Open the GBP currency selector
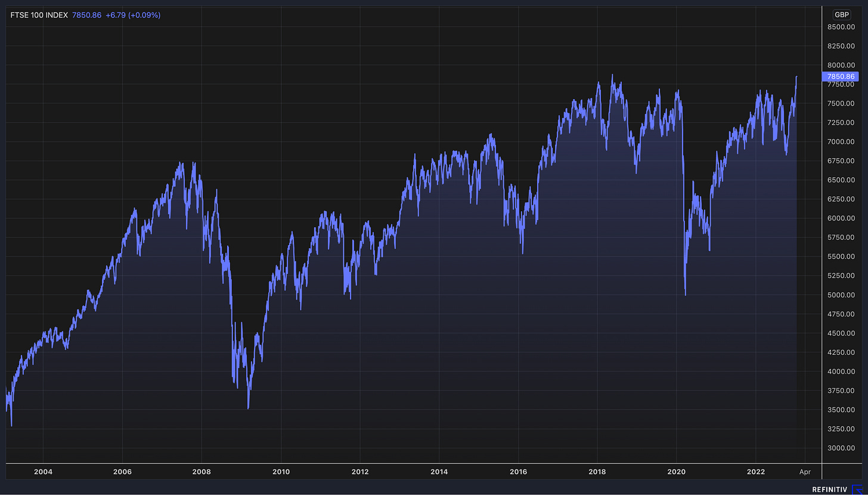 [841, 15]
